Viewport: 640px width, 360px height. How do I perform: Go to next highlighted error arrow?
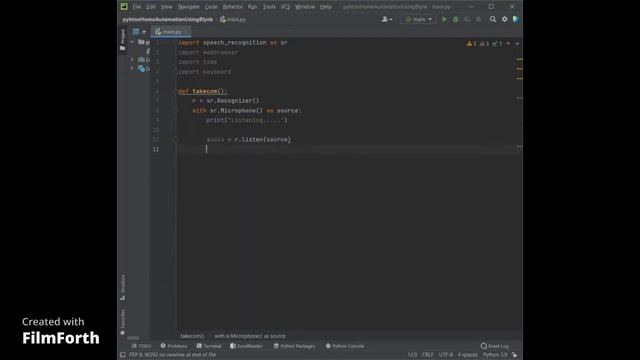click(517, 44)
